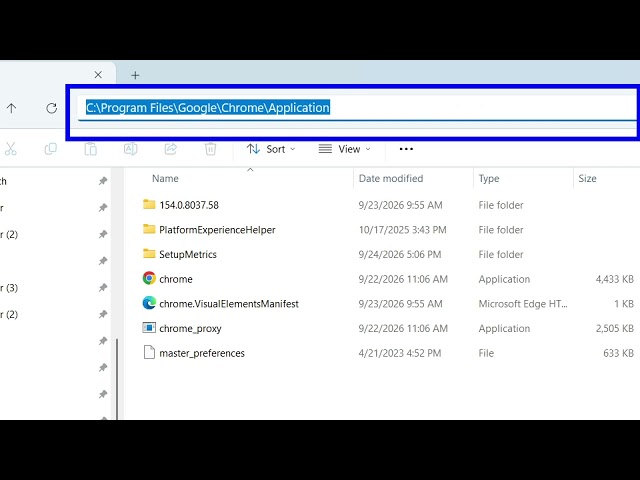Select the PlatformExperienceHelper folder icon
640x480 pixels.
pyautogui.click(x=149, y=229)
